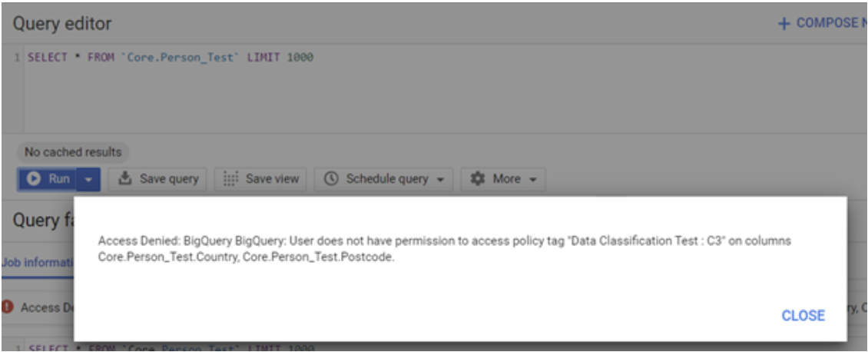Image resolution: width=868 pixels, height=352 pixels.
Task: Click the More gear icon
Action: click(477, 178)
